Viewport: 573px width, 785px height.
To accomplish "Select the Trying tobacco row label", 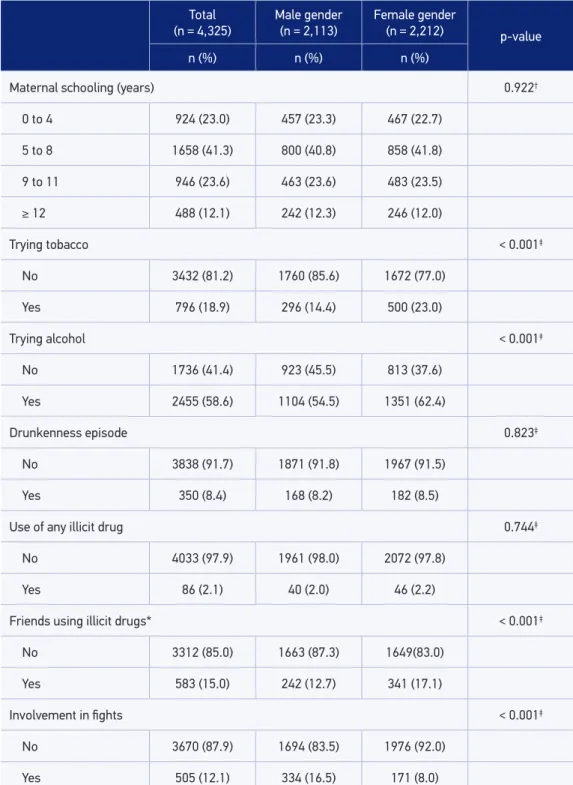I will pyautogui.click(x=49, y=245).
